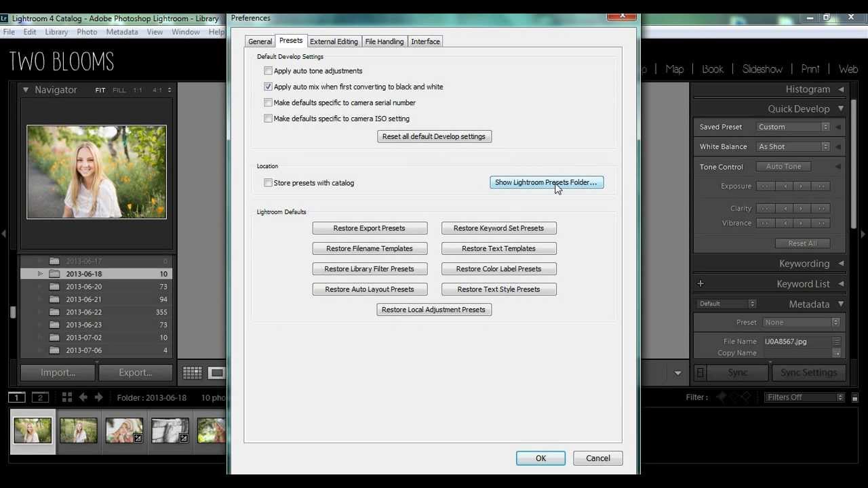Click Restore Local Adjustment Presets
This screenshot has height=488, width=868.
[434, 310]
